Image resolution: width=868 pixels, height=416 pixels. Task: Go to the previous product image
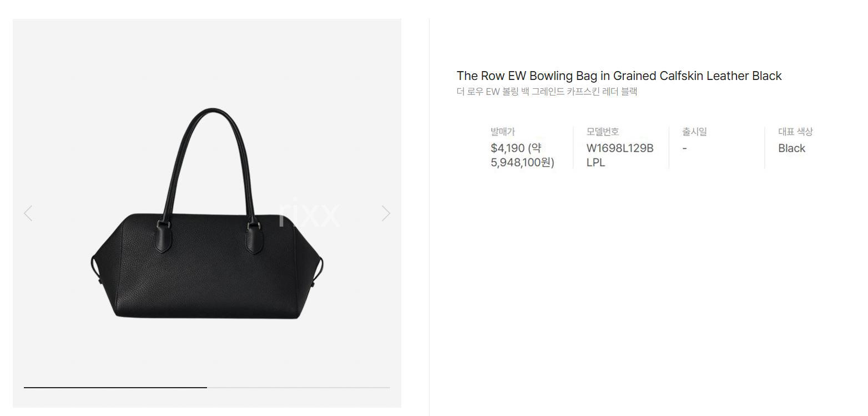click(x=28, y=213)
